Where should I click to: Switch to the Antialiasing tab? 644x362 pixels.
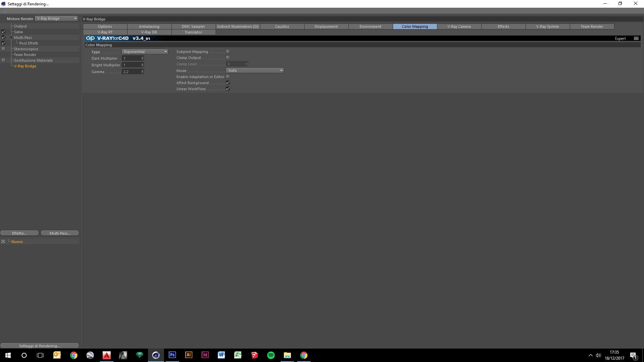point(149,26)
